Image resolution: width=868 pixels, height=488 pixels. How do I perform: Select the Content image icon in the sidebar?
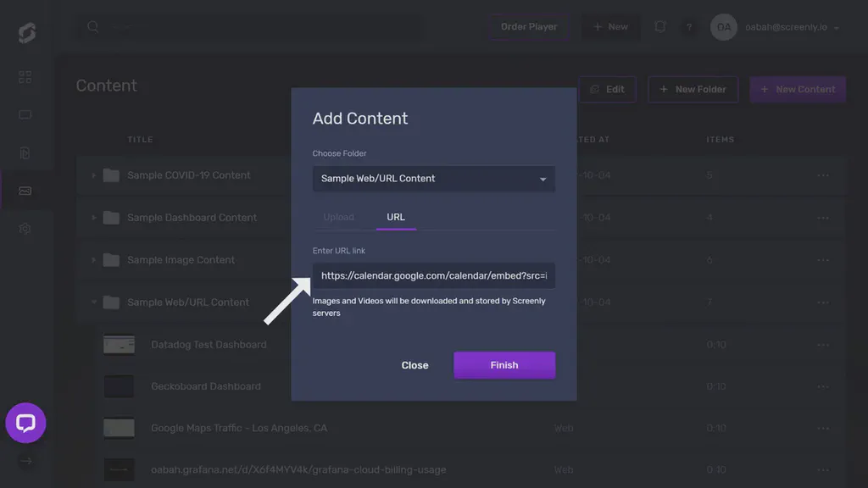point(25,190)
